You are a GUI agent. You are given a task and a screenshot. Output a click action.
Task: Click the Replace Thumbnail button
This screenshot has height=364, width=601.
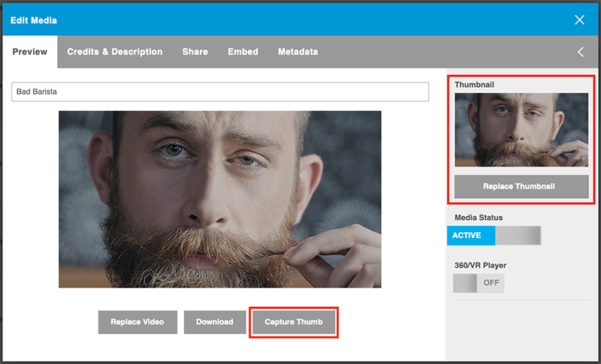pyautogui.click(x=521, y=186)
